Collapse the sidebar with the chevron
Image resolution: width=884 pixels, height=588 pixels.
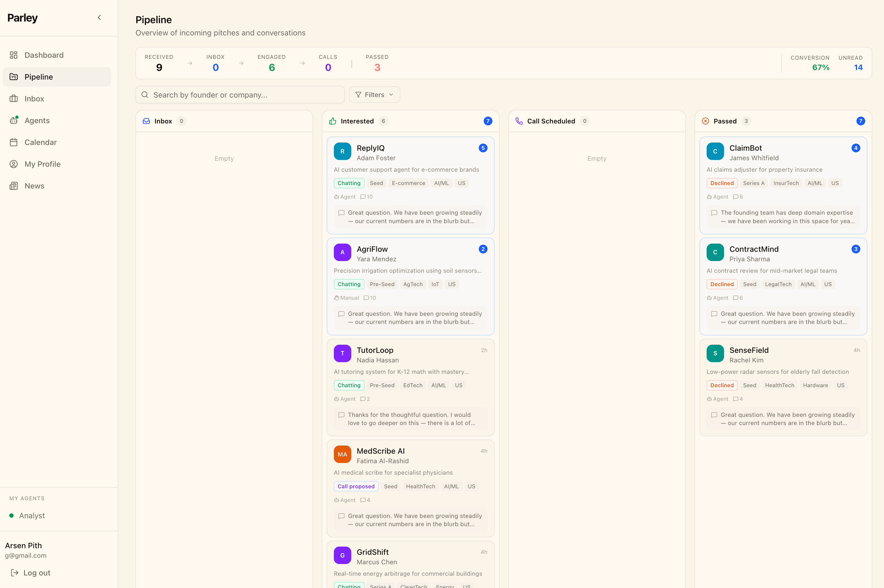click(99, 17)
